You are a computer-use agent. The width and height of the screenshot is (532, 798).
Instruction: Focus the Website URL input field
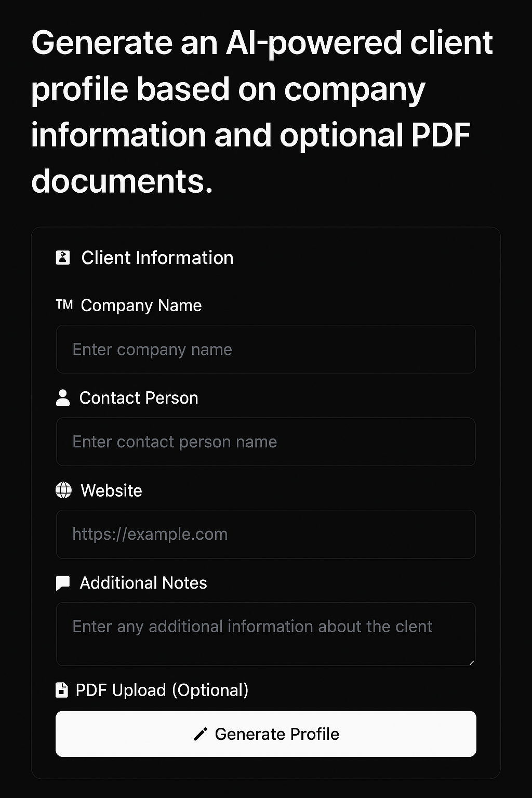tap(265, 535)
